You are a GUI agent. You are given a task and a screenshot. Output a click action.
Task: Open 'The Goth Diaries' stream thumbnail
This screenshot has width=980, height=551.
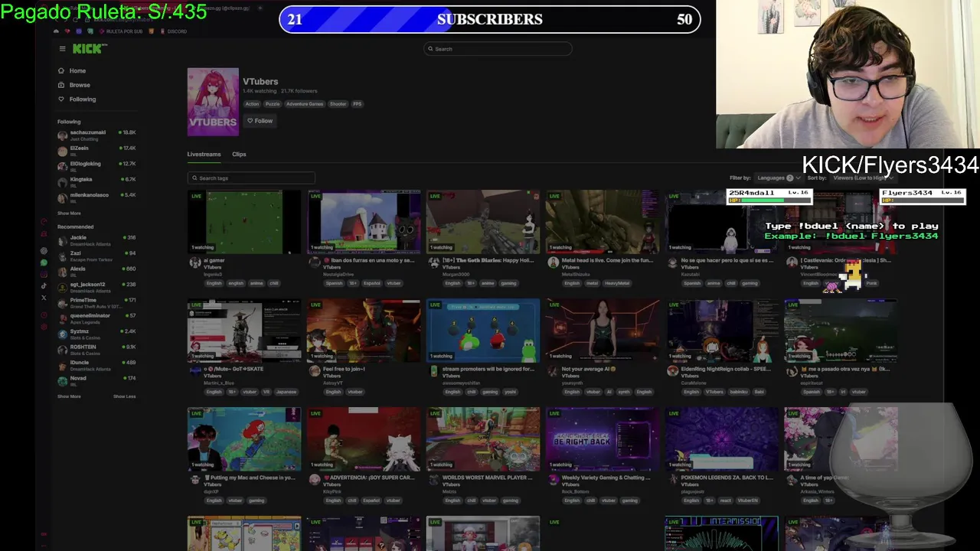coord(483,221)
